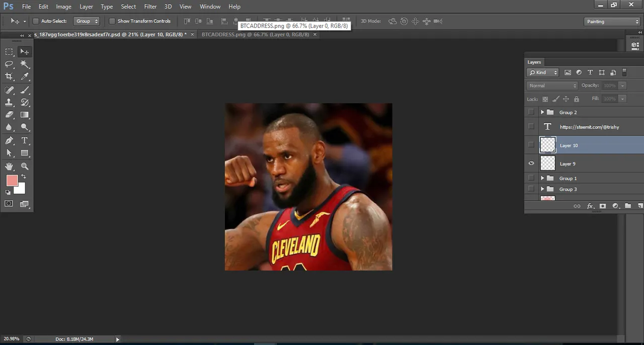Select the Lasso tool

point(9,64)
